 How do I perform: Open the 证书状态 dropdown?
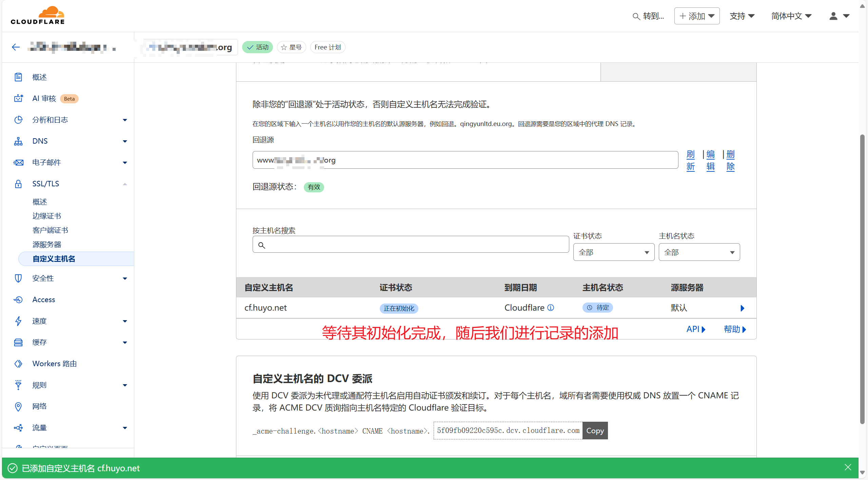614,252
